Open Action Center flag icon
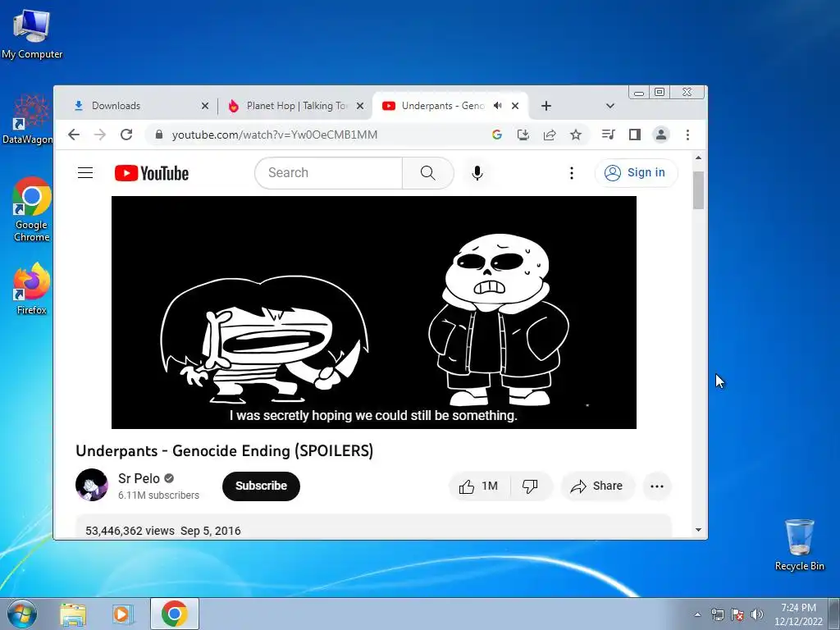Image resolution: width=840 pixels, height=630 pixels. pyautogui.click(x=737, y=614)
